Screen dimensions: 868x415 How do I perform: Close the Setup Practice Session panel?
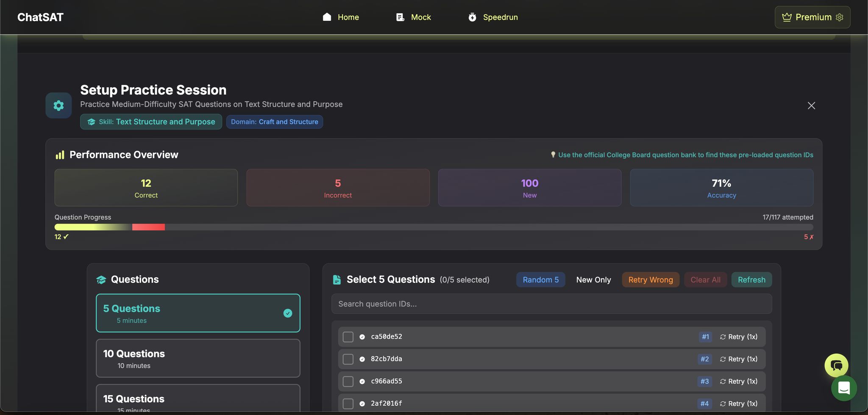click(811, 105)
